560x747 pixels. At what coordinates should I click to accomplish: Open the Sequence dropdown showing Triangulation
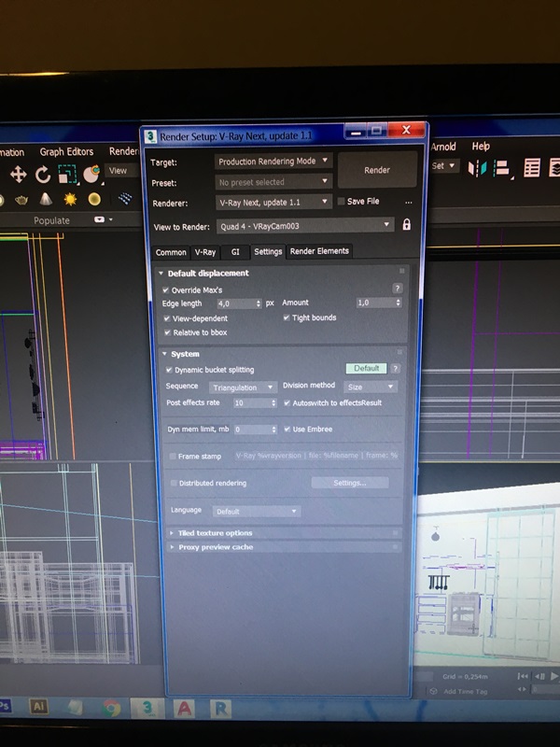coord(243,388)
